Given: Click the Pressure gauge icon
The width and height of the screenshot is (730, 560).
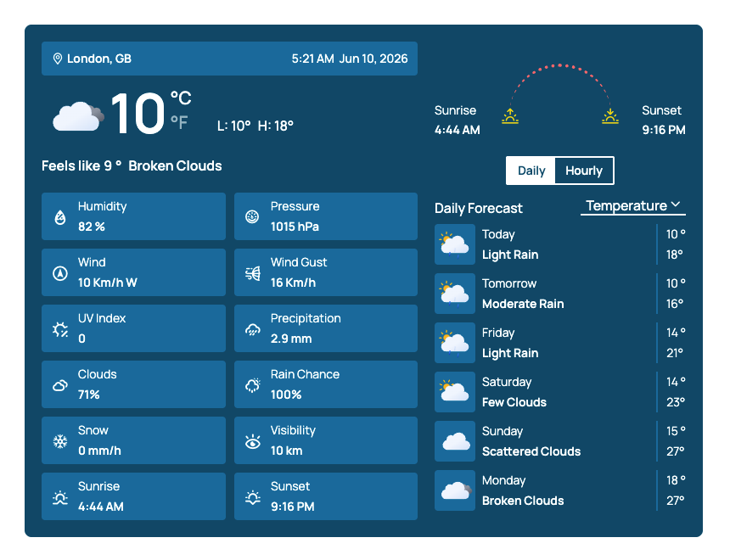Looking at the screenshot, I should [x=252, y=216].
